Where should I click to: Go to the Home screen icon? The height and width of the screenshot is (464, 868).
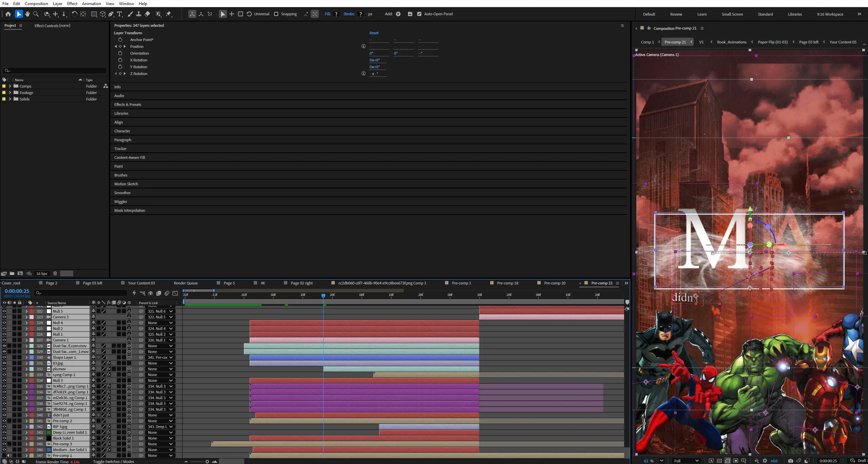click(8, 14)
